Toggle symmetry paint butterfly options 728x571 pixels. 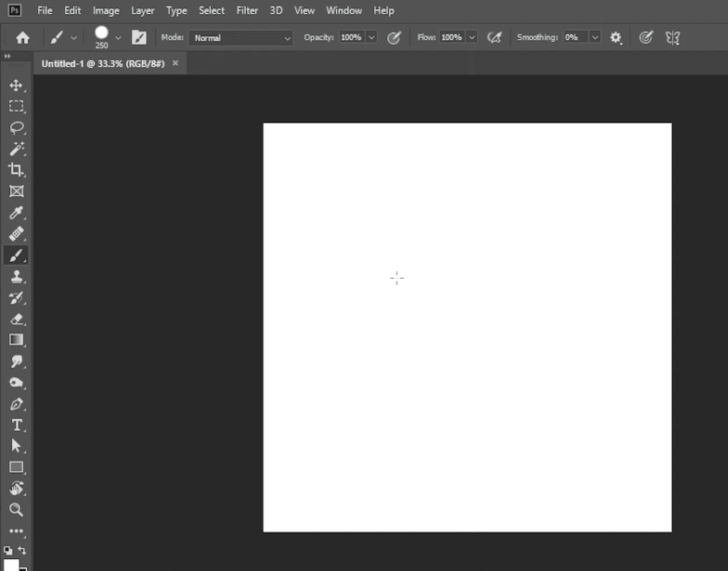click(x=672, y=38)
